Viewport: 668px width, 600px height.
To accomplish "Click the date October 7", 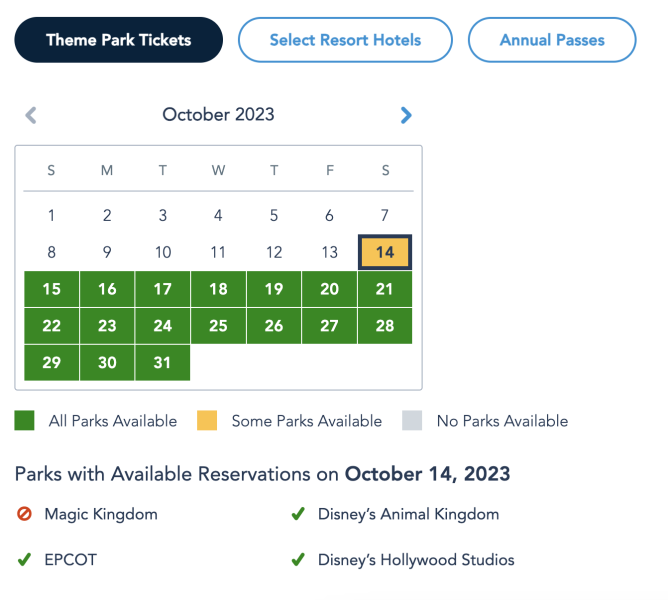I will point(385,215).
